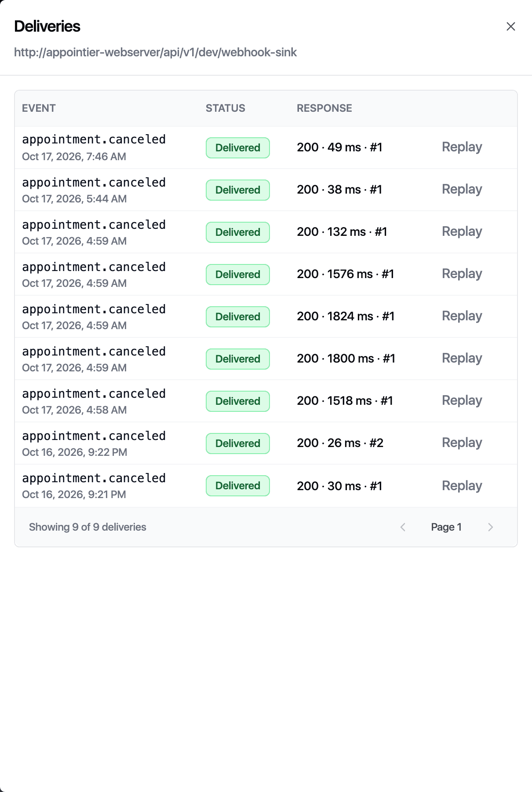Click response '200 · 49 ms · #1'
The width and height of the screenshot is (532, 792).
point(339,147)
